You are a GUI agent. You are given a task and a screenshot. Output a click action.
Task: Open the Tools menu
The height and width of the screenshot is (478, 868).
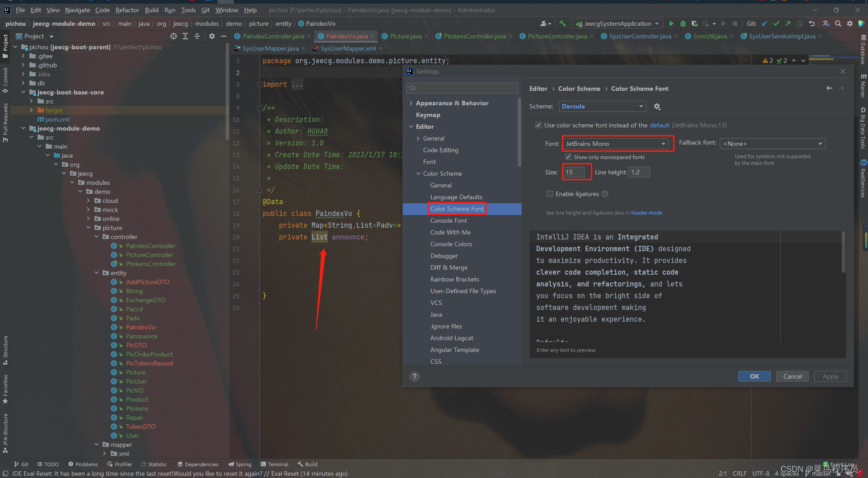[x=188, y=10]
